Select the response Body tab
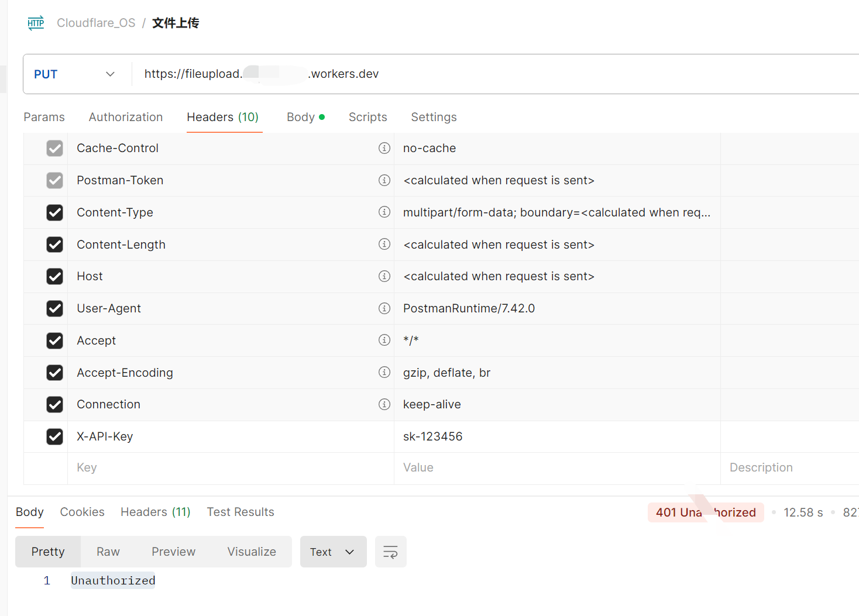Screen dimensions: 859x616 [x=30, y=512]
